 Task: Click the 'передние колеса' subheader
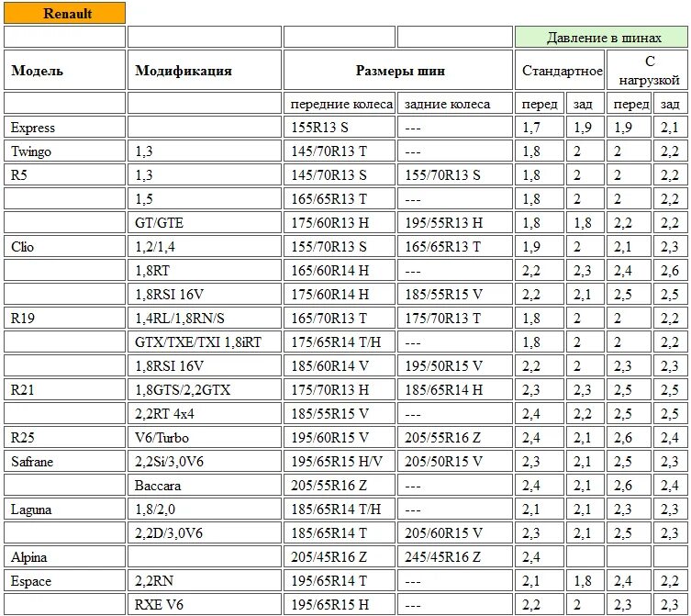point(339,103)
